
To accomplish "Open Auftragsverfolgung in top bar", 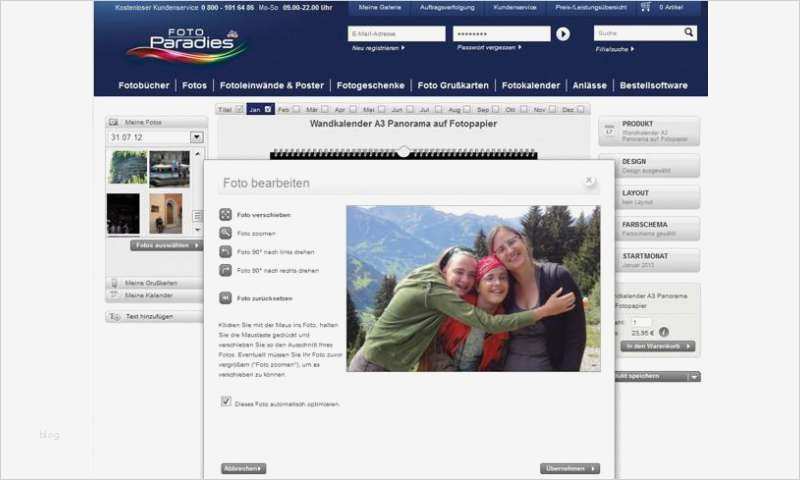I will pyautogui.click(x=447, y=8).
